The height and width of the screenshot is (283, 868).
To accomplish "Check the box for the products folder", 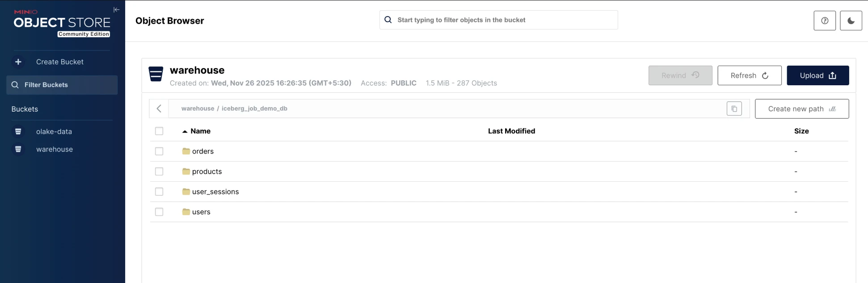I will click(159, 171).
